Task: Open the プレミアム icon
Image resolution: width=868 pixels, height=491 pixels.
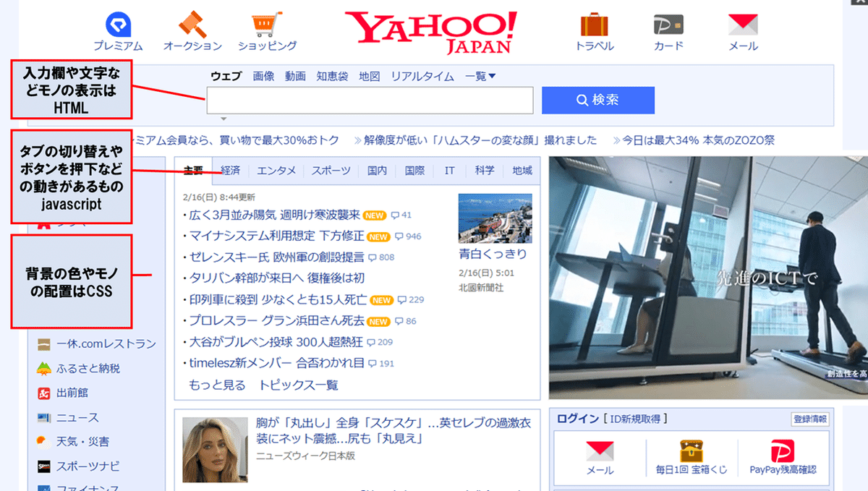Action: coord(118,25)
